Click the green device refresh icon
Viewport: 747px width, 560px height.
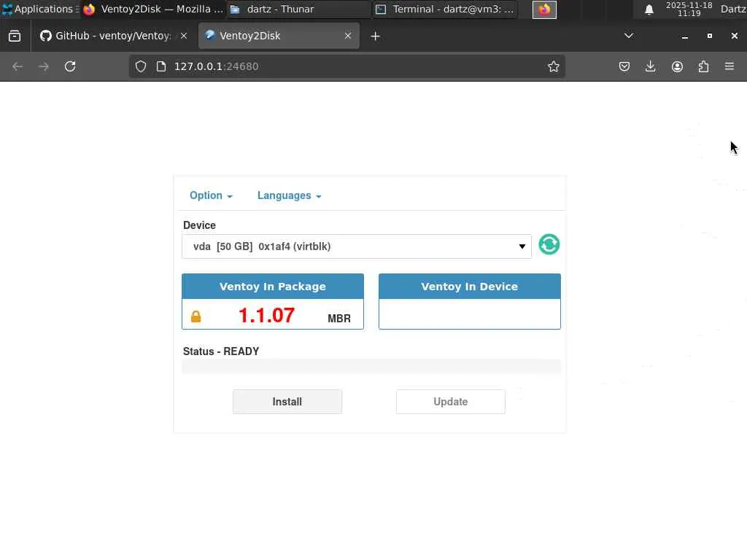pyautogui.click(x=549, y=245)
